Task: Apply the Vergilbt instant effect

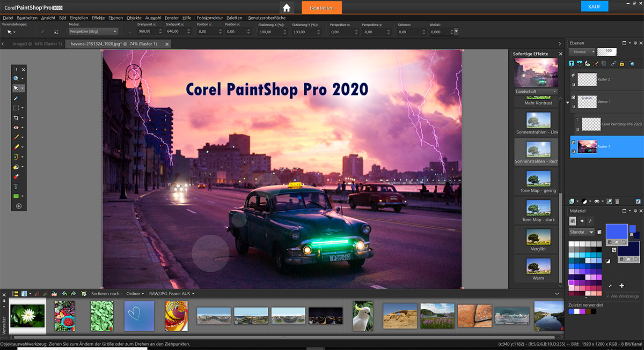Action: 537,239
